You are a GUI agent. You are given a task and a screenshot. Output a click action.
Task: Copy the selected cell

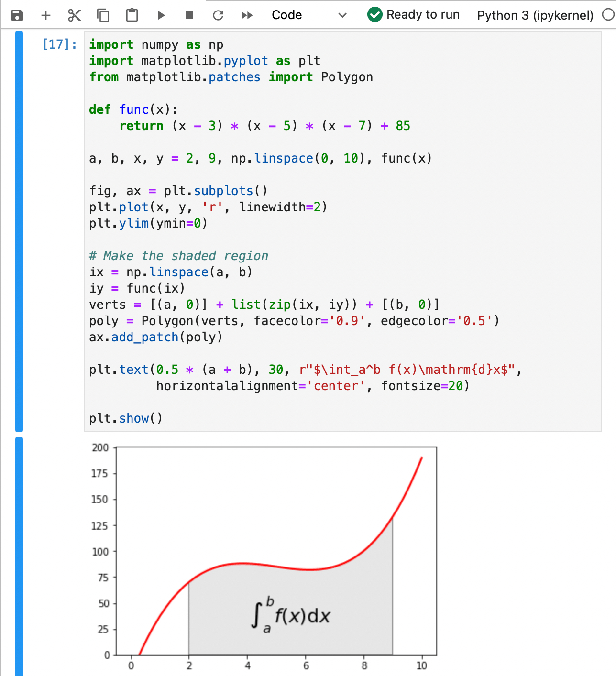pyautogui.click(x=103, y=15)
